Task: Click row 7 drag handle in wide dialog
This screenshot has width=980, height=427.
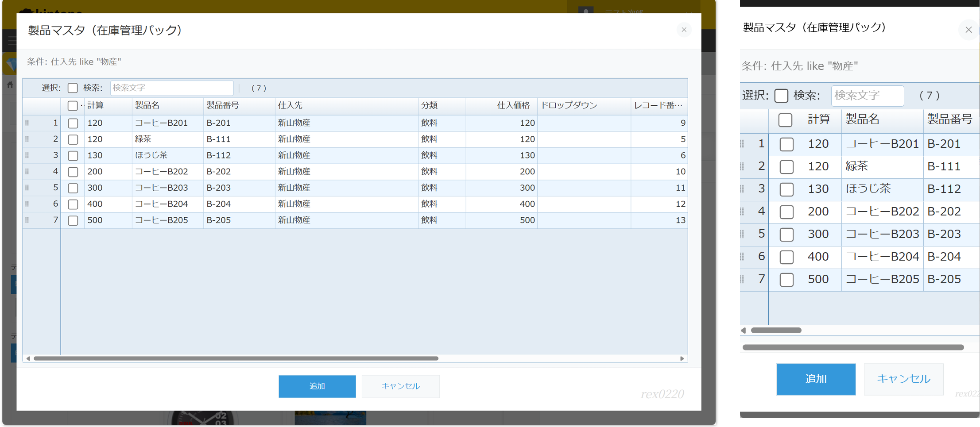Action: (27, 220)
